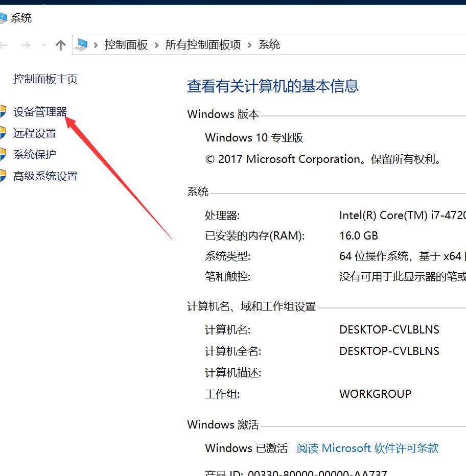Viewport: 466px width, 476px height.
Task: Open the 控制面板主页 link
Action: 45,79
